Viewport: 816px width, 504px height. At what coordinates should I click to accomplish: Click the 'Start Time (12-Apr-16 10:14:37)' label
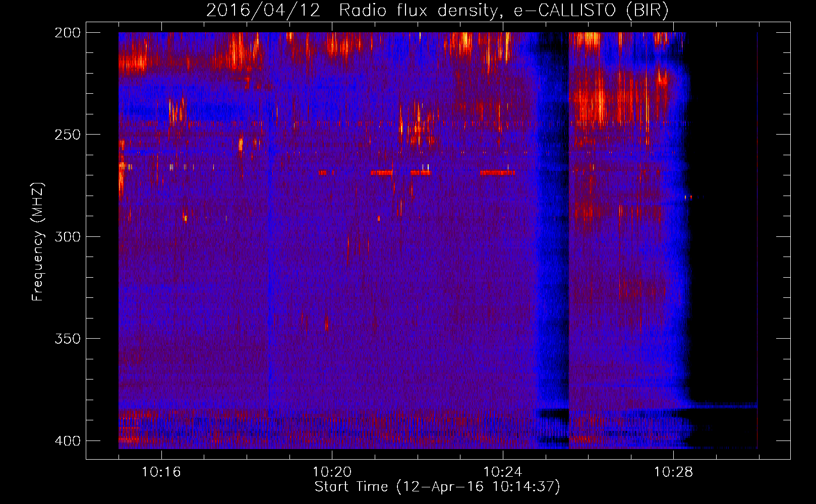pyautogui.click(x=437, y=487)
